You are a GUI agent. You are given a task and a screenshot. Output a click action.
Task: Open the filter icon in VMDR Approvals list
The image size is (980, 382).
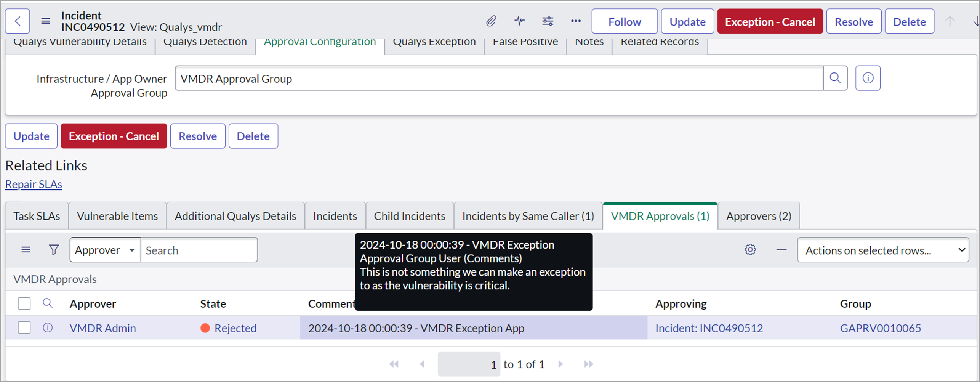(x=53, y=250)
